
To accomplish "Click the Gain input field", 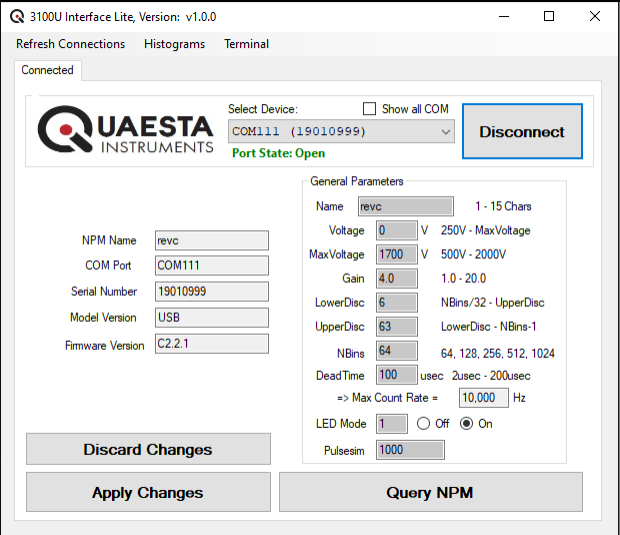I will pyautogui.click(x=396, y=278).
